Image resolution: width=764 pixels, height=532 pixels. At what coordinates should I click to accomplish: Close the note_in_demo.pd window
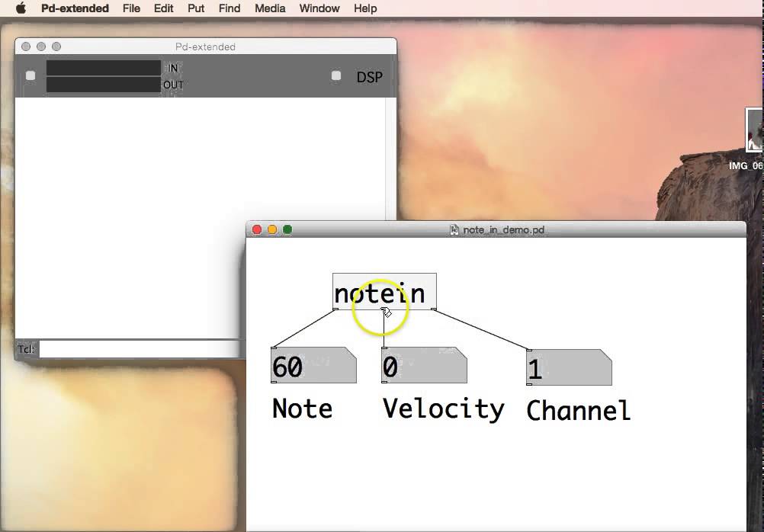257,229
